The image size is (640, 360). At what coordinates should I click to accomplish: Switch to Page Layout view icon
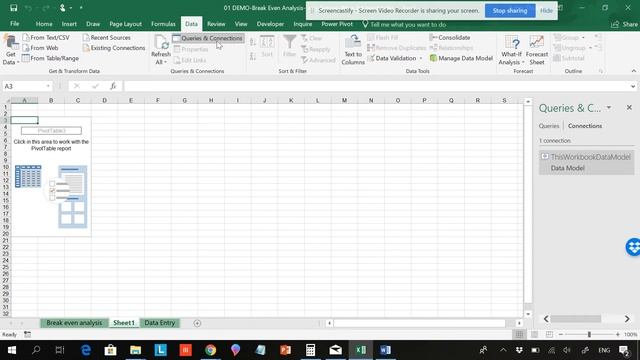(x=534, y=334)
